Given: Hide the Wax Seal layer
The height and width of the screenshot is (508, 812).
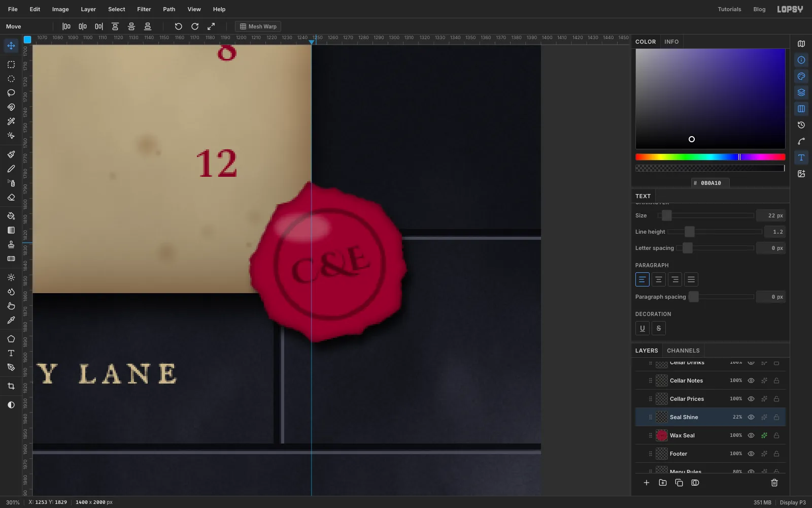Looking at the screenshot, I should (x=751, y=435).
